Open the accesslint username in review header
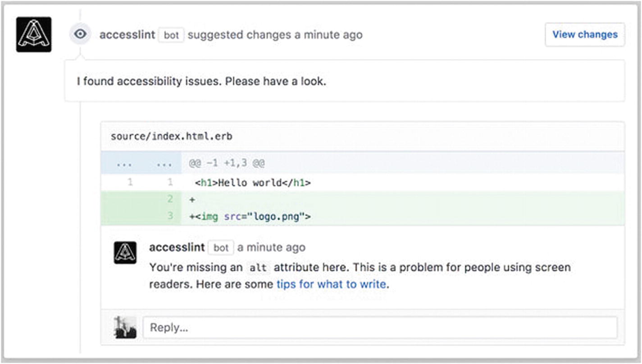The width and height of the screenshot is (642, 364). point(127,35)
